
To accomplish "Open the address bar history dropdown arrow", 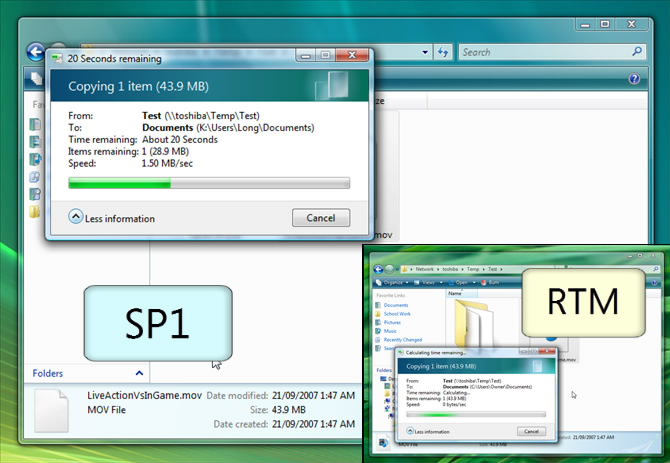I will point(425,53).
